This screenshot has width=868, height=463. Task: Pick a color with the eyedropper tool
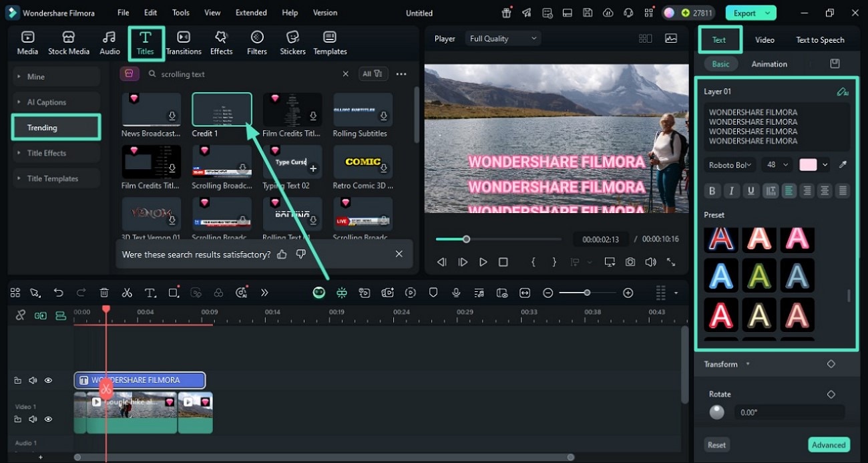843,165
